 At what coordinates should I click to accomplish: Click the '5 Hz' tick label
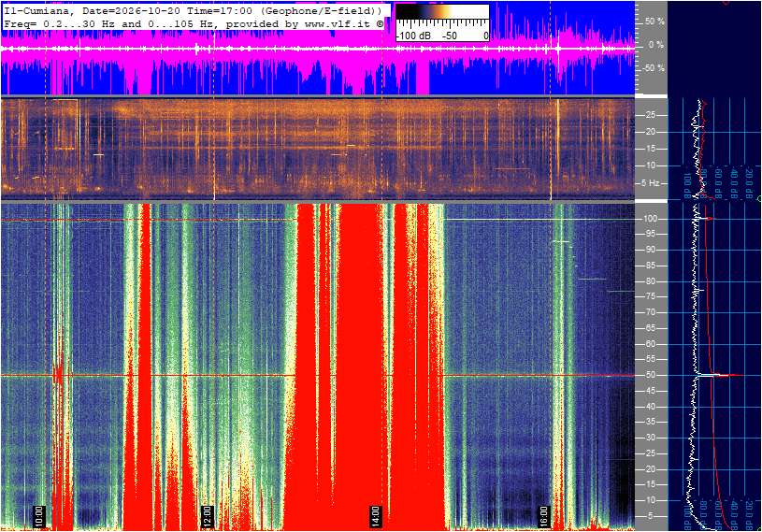point(650,183)
